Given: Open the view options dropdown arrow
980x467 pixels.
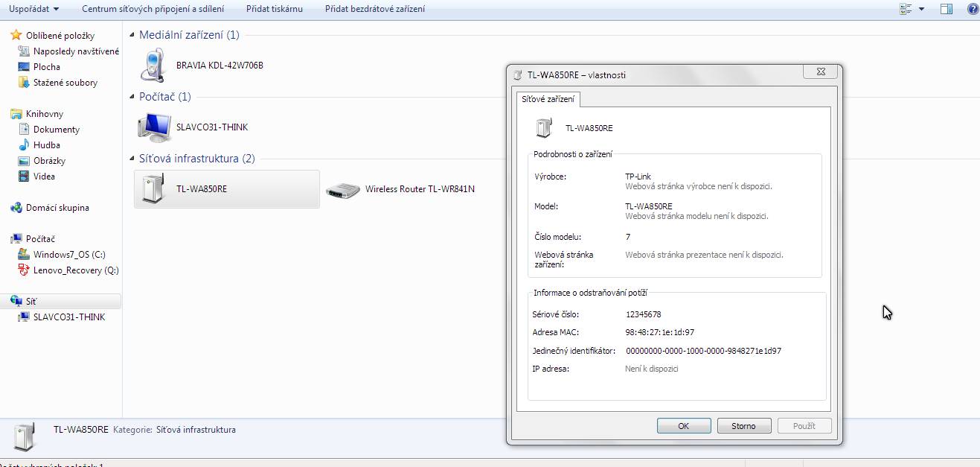Looking at the screenshot, I should click(x=921, y=9).
